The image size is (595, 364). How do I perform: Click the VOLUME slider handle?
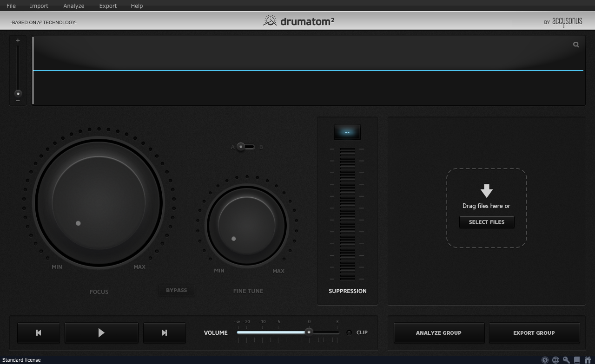(x=309, y=332)
